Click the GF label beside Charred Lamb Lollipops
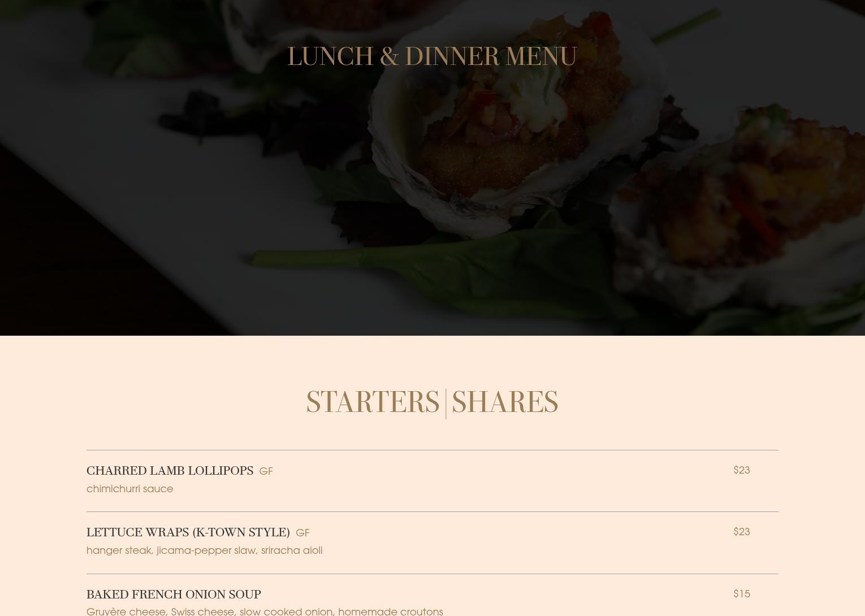The image size is (865, 616). 266,471
